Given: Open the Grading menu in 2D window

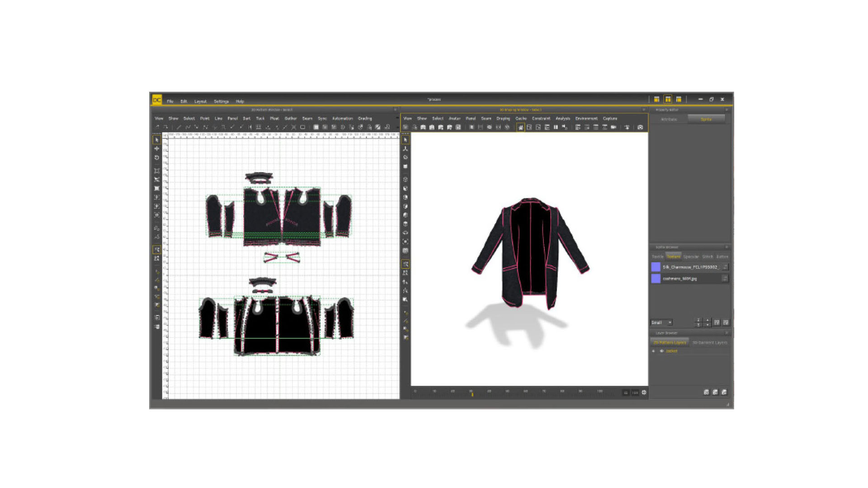Looking at the screenshot, I should pos(364,118).
